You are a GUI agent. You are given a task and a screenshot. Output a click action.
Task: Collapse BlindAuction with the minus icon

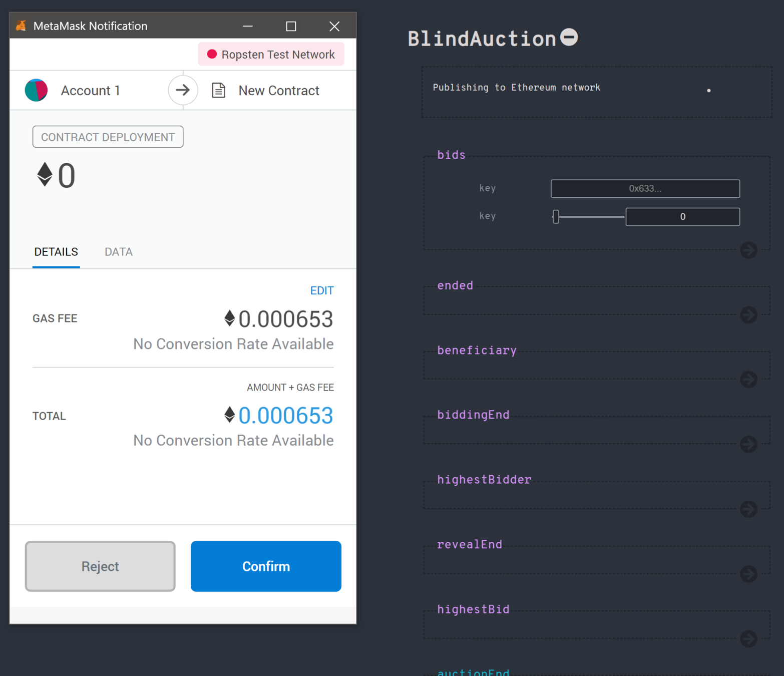(569, 37)
